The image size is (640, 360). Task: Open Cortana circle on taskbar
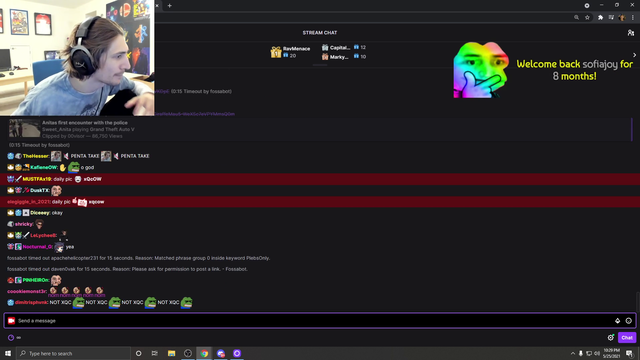138,353
